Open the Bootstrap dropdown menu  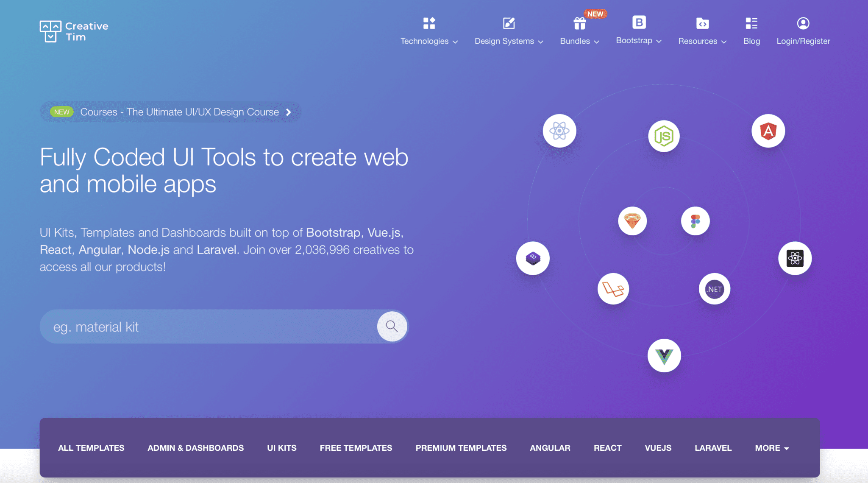[x=639, y=41]
